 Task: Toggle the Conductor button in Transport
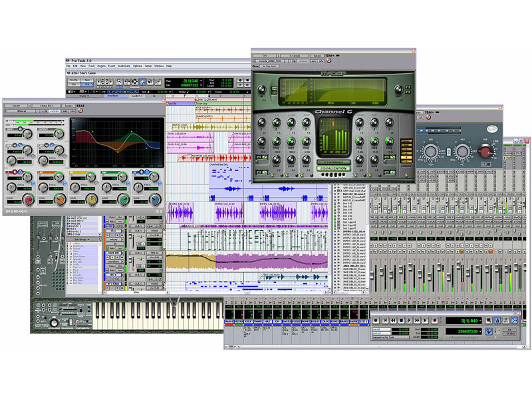(x=489, y=331)
